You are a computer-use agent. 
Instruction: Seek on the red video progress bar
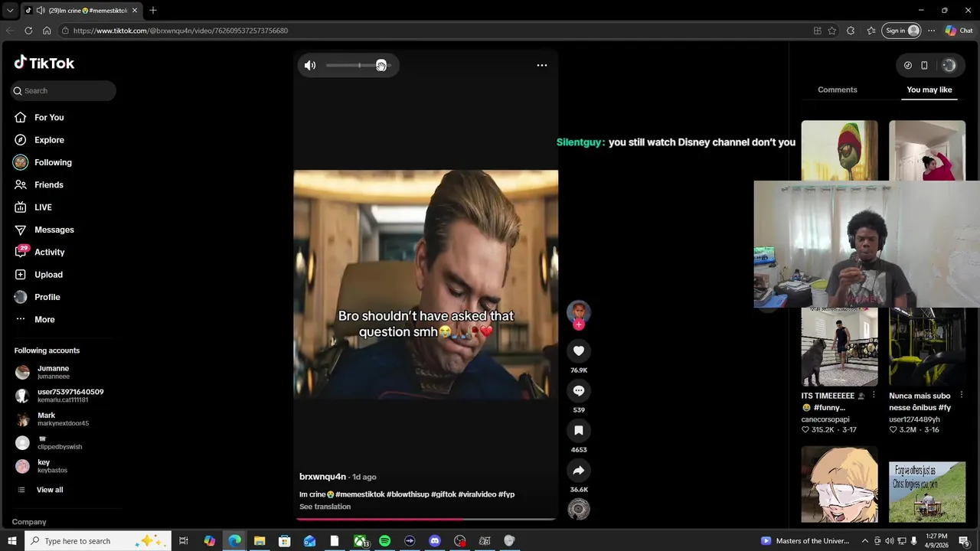click(x=426, y=519)
